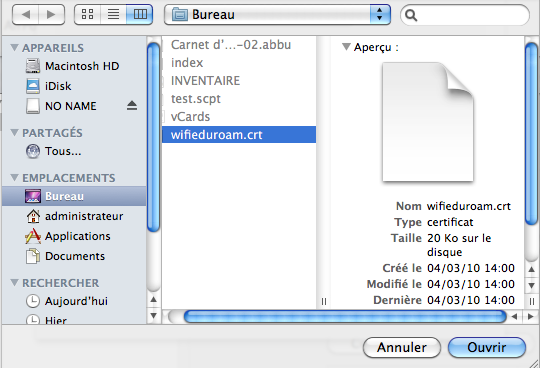Image resolution: width=540 pixels, height=368 pixels.
Task: Go forward with the right arrow button
Action: coord(51,14)
